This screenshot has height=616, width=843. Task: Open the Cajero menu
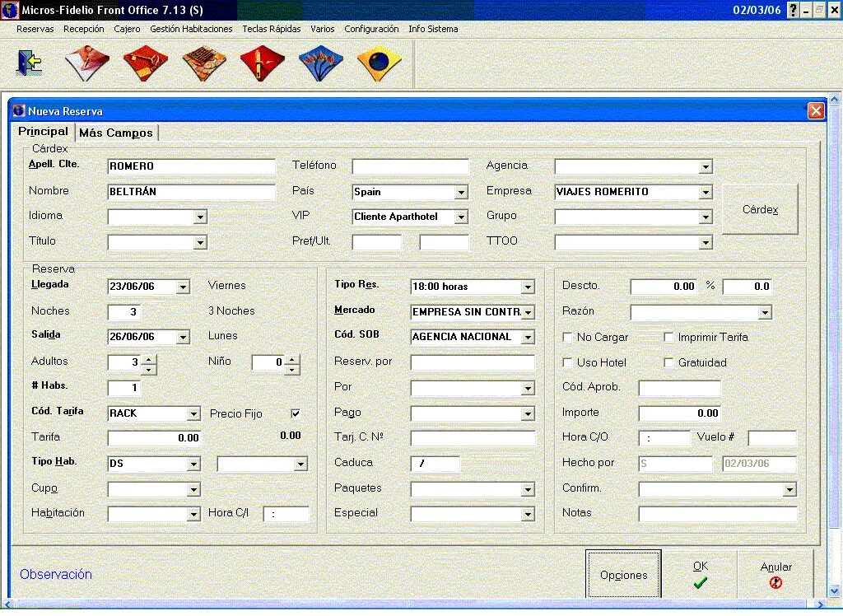click(127, 29)
